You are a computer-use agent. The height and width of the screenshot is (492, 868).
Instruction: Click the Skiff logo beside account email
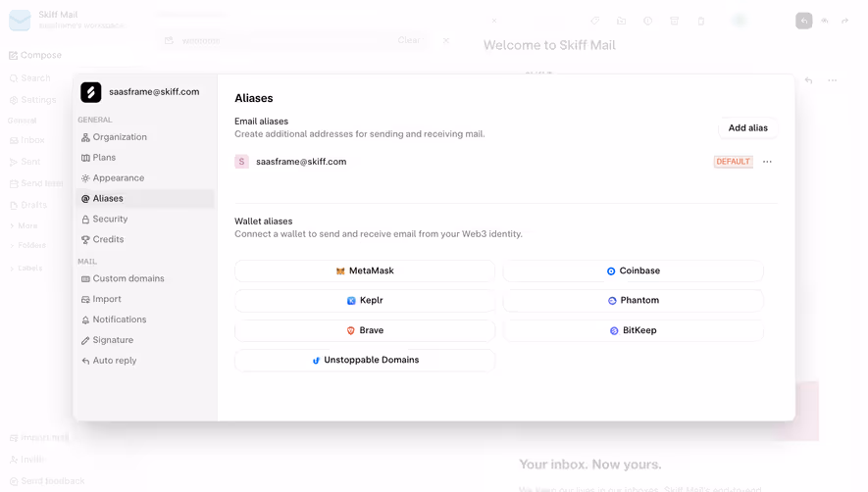click(x=91, y=92)
